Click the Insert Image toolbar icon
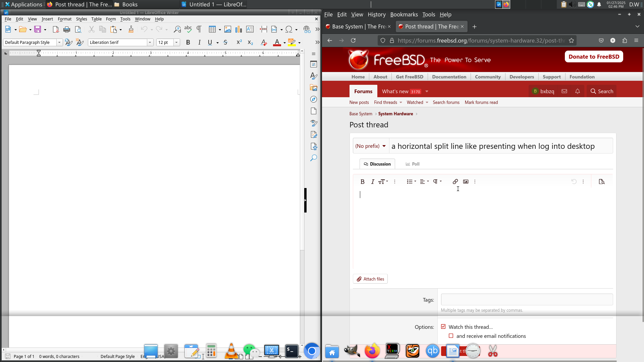Viewport: 644px width, 362px height. 228,29
